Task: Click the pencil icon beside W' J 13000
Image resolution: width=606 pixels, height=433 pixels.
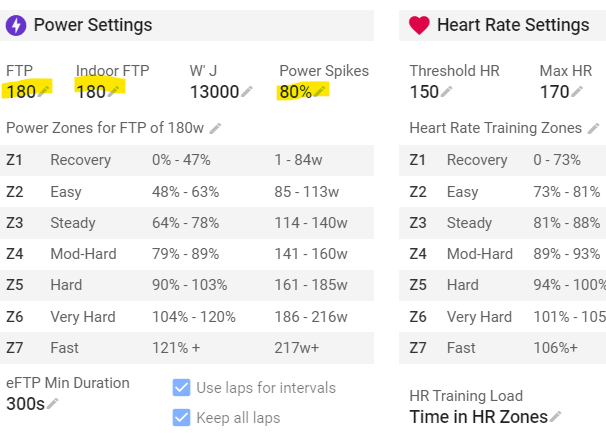Action: 247,92
